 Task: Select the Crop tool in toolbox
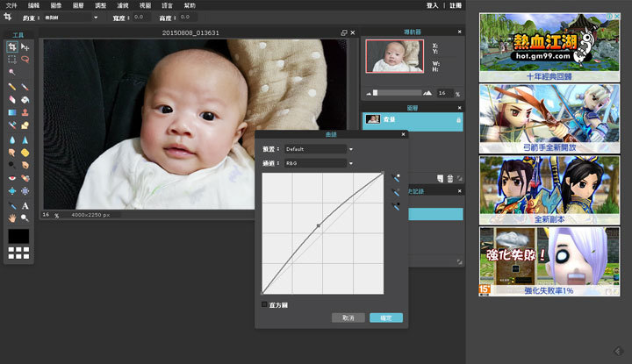[12, 46]
